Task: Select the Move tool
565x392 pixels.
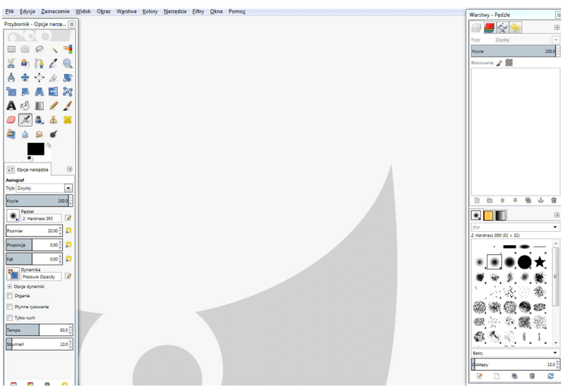Action: click(x=25, y=78)
